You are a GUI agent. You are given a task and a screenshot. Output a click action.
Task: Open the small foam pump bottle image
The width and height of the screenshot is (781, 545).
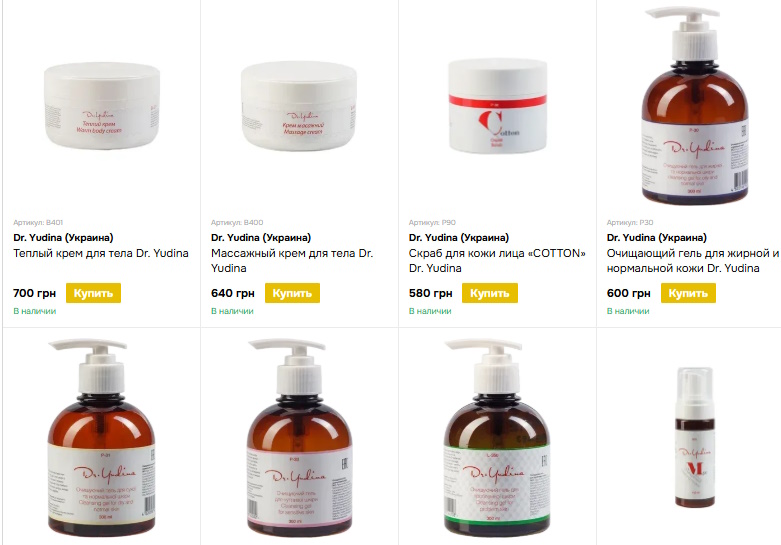tap(694, 437)
